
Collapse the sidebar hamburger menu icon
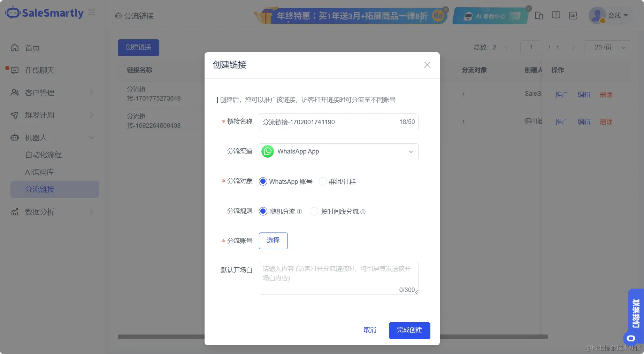tap(92, 13)
